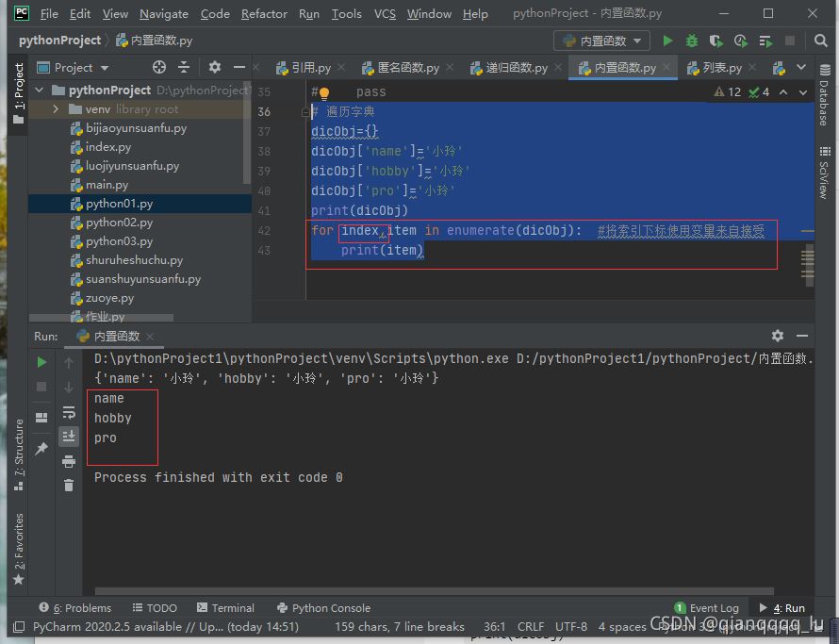Toggle pin tab in Run panel
Screen dimensions: 839x644
41,449
